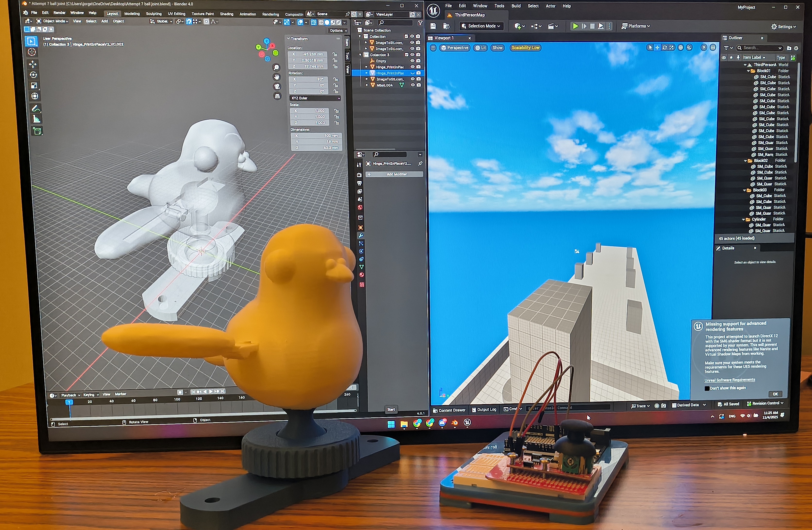The width and height of the screenshot is (812, 530).
Task: Open the Outliner settings gear in Unreal
Action: tap(796, 48)
